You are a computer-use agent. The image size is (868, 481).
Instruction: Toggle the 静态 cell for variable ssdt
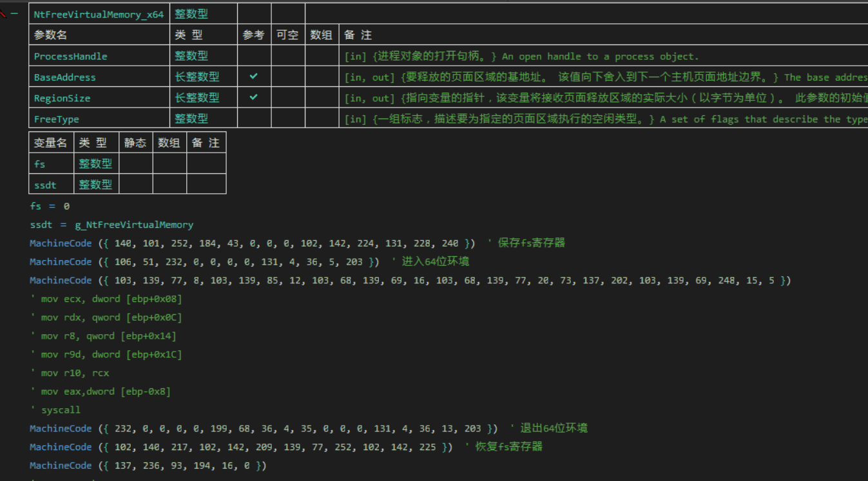tap(135, 184)
